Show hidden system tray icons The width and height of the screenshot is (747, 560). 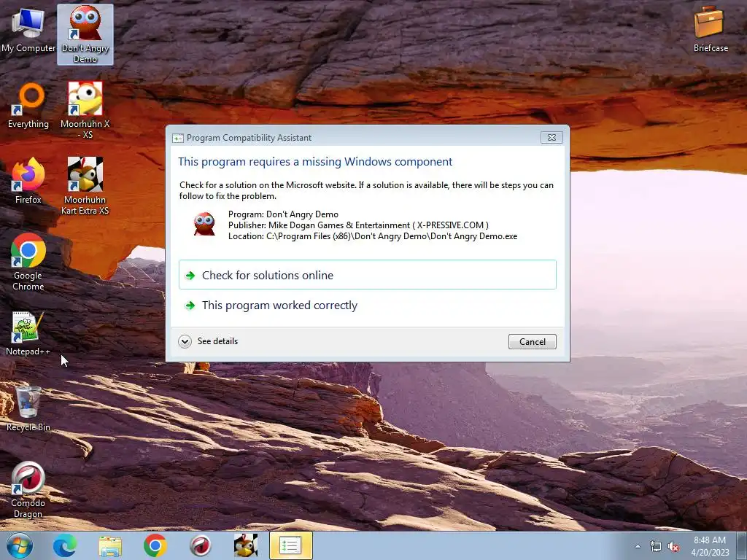(638, 546)
